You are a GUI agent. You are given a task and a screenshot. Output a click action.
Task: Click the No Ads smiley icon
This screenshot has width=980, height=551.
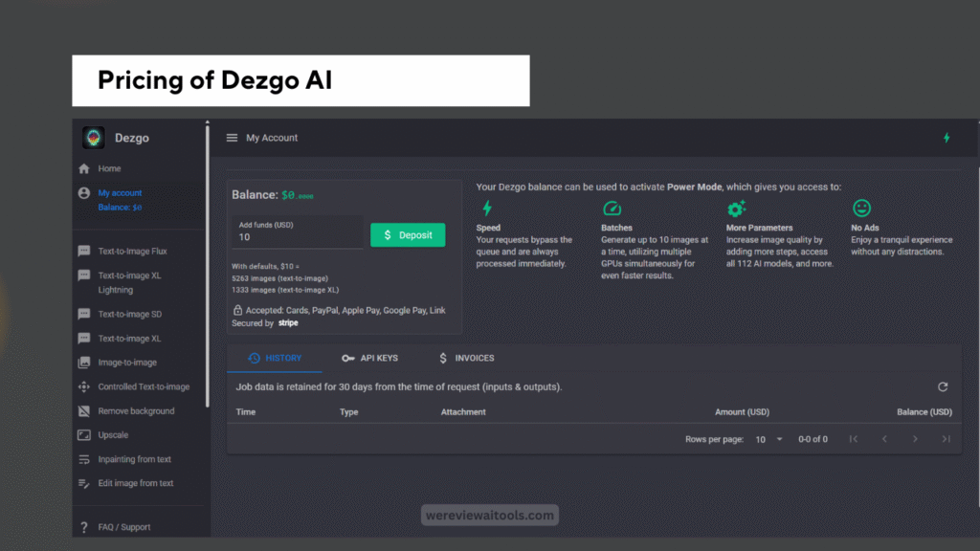[x=861, y=208]
